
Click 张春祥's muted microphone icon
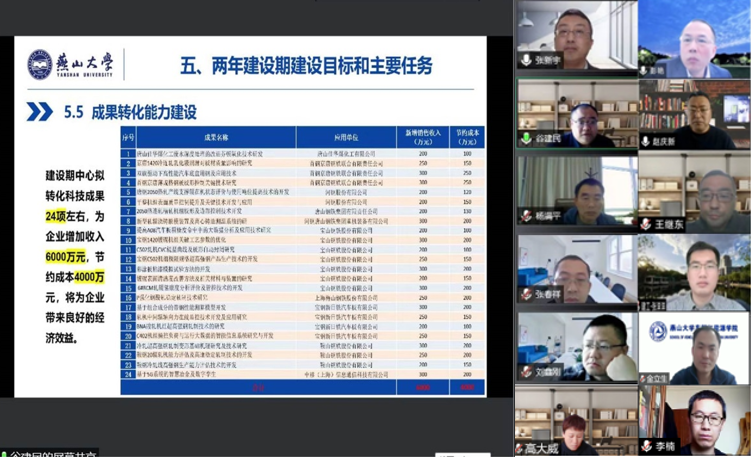(526, 293)
